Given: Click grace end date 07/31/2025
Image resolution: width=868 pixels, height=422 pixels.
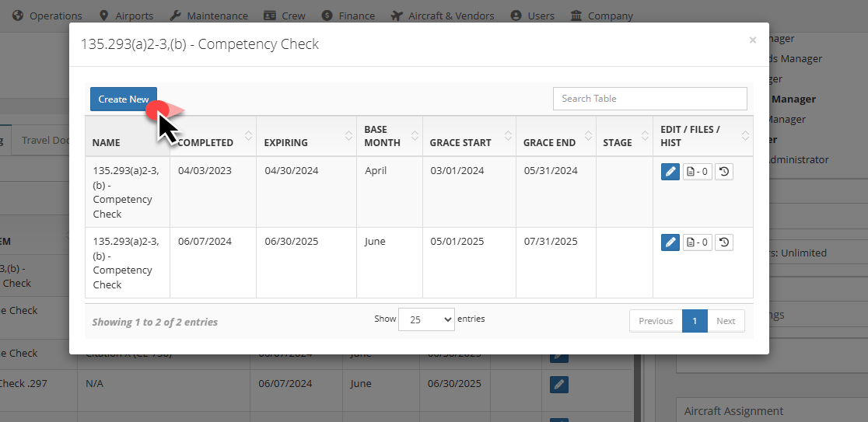Looking at the screenshot, I should click(x=551, y=241).
